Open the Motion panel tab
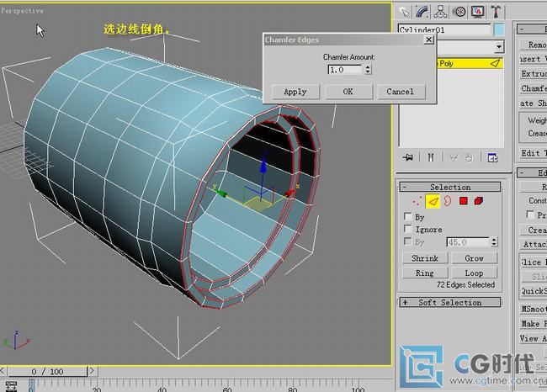The image size is (547, 392). (x=459, y=13)
